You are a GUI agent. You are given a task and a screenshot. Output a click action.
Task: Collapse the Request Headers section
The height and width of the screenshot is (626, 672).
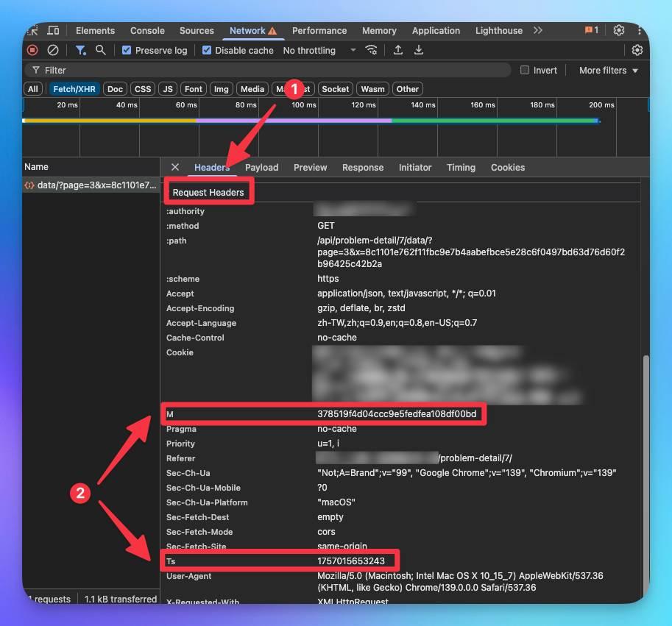pos(208,193)
